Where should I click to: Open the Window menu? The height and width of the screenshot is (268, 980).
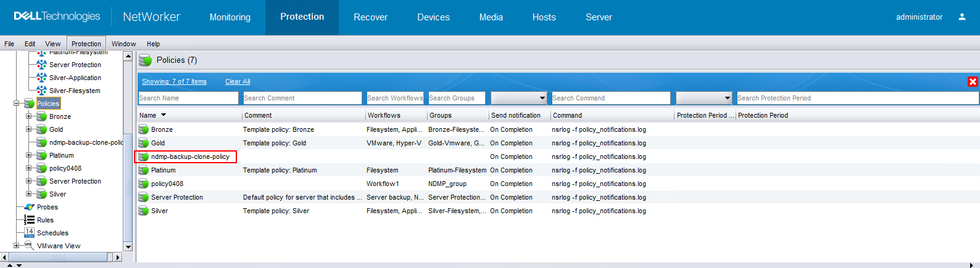123,44
